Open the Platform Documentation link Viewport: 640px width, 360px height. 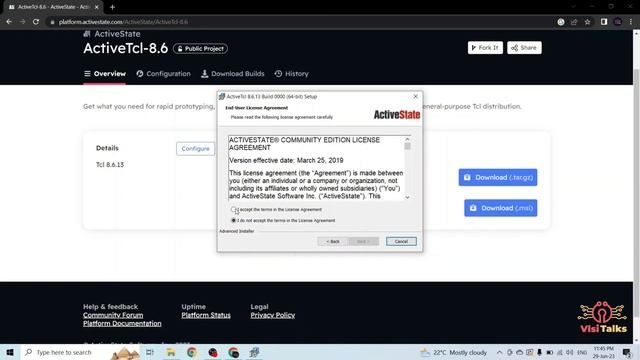(122, 323)
